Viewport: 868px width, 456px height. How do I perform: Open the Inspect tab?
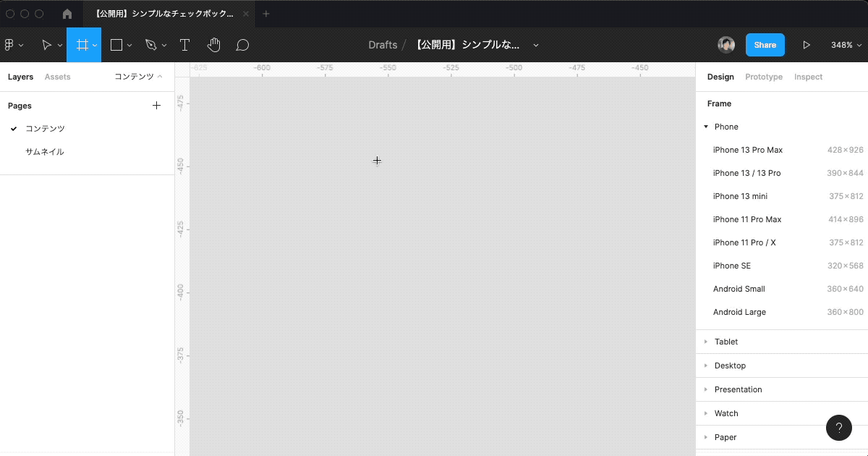[808, 76]
